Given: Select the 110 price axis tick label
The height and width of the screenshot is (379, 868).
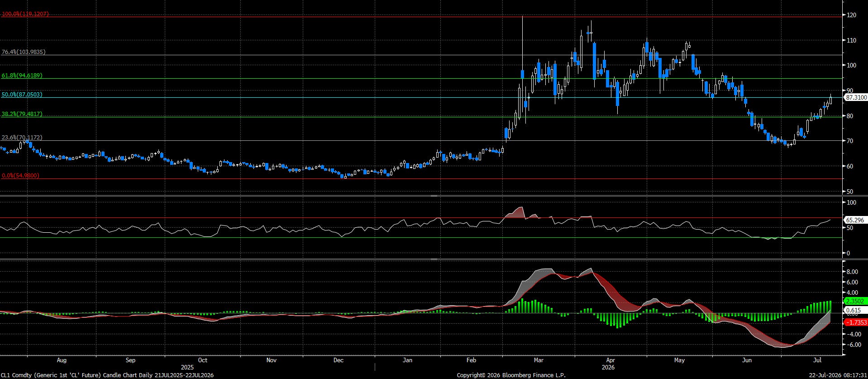Looking at the screenshot, I should coord(851,40).
